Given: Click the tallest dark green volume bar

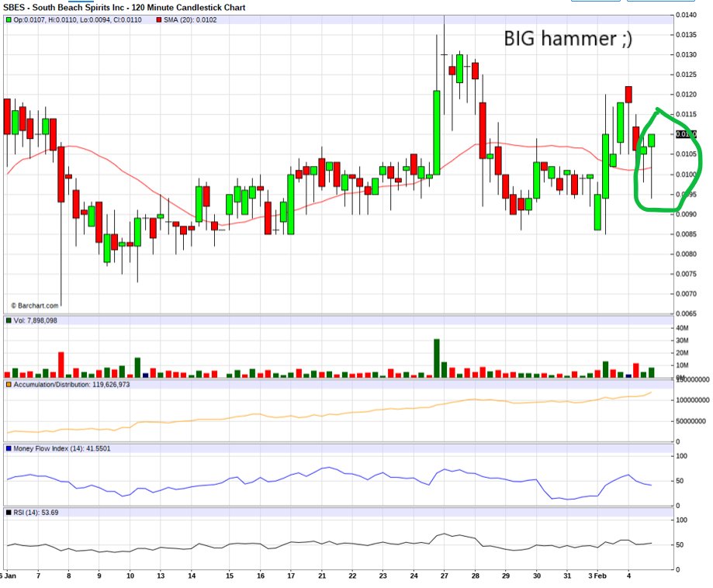Looking at the screenshot, I should tap(437, 358).
